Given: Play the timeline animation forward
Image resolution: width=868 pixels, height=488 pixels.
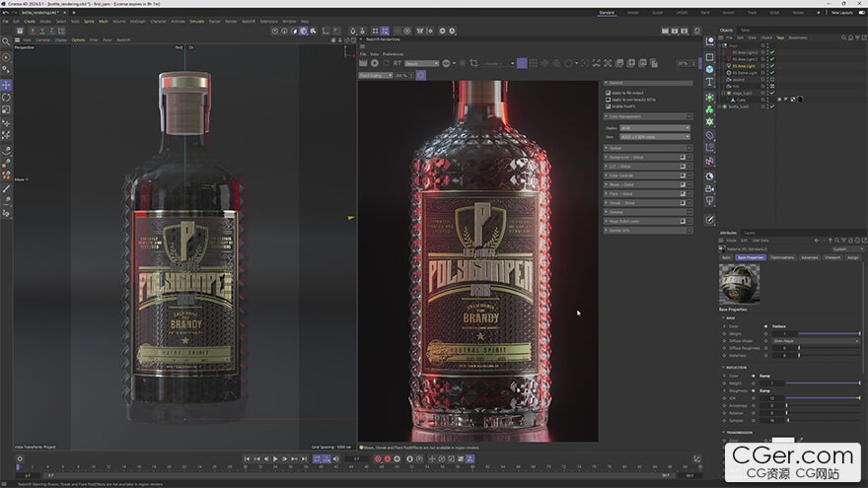Looking at the screenshot, I should tap(275, 458).
